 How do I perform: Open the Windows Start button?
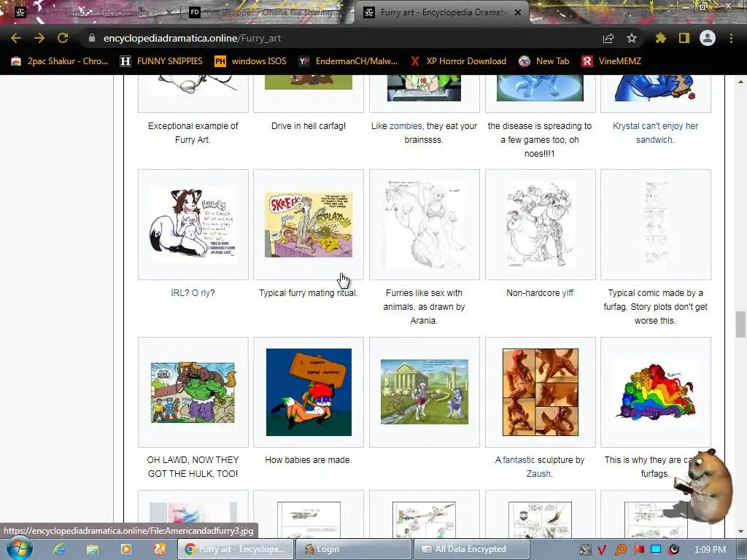[x=18, y=548]
